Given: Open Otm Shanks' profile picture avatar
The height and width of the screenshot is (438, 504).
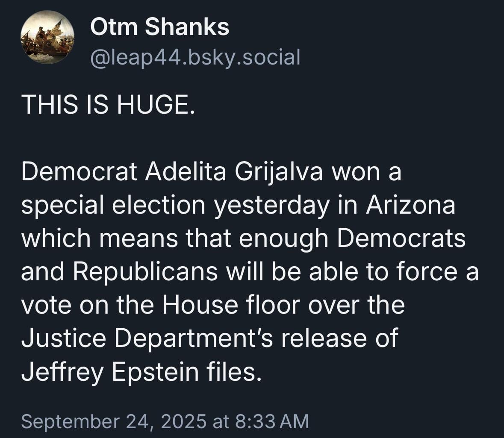Looking at the screenshot, I should click(47, 37).
